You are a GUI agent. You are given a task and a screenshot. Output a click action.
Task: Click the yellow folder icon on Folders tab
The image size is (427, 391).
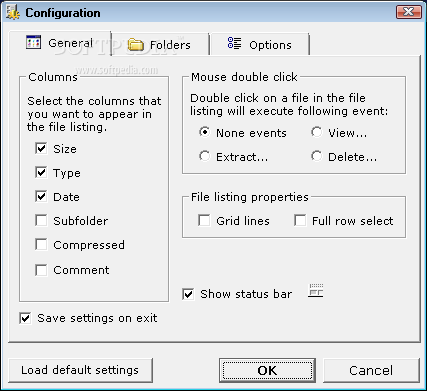(136, 44)
